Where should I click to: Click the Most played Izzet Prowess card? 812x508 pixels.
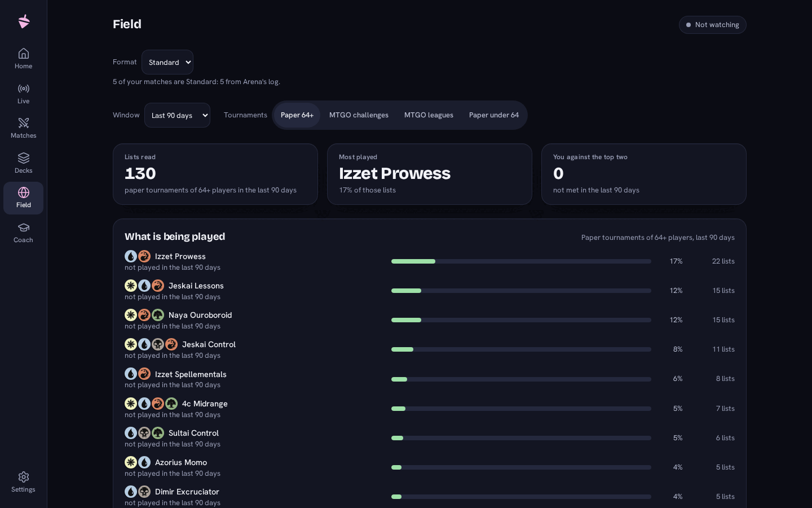430,174
